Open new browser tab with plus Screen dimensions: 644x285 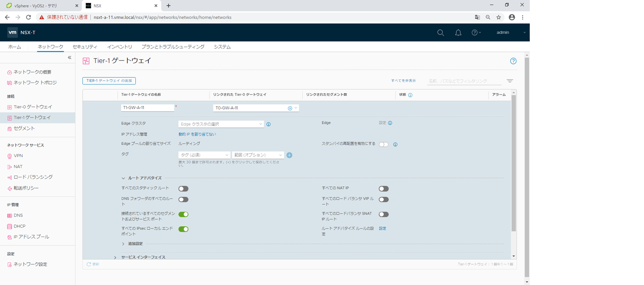[x=168, y=6]
